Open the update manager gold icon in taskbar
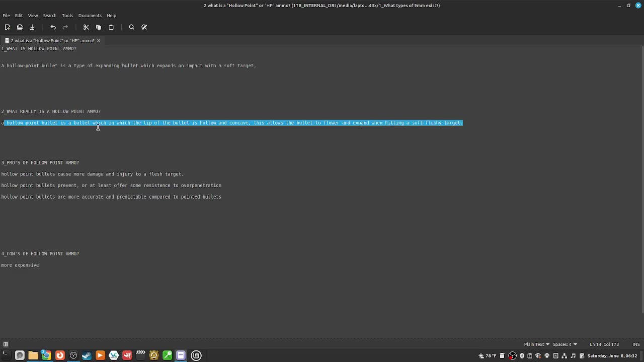The height and width of the screenshot is (362, 644). [154, 355]
